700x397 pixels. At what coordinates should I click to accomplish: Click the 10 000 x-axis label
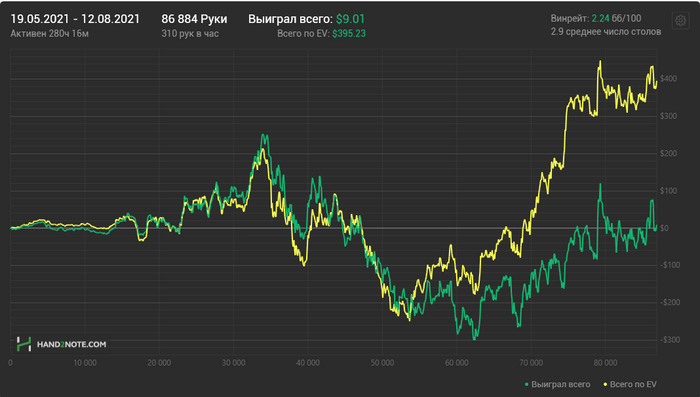pyautogui.click(x=85, y=363)
